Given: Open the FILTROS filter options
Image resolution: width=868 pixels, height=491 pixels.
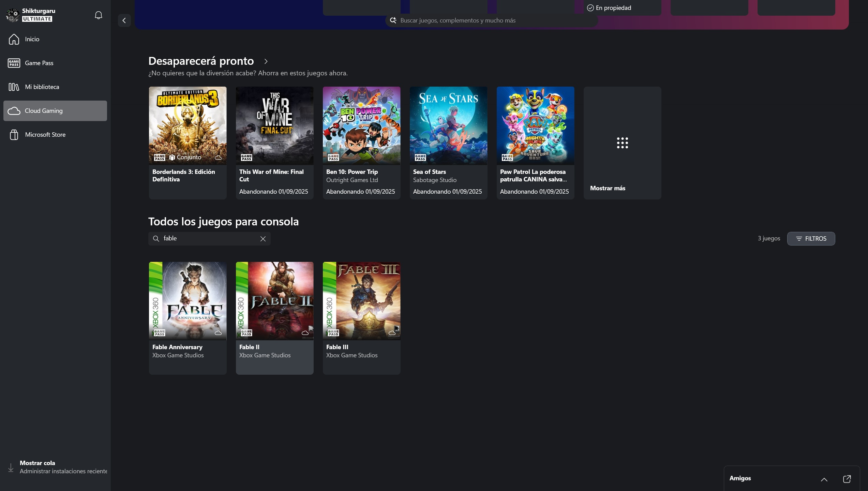Looking at the screenshot, I should tap(811, 239).
